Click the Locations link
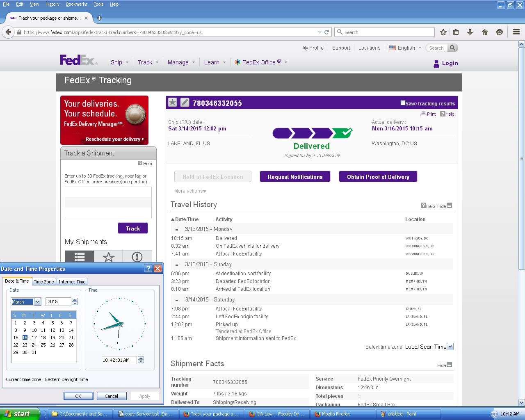The height and width of the screenshot is (420, 525). coord(369,48)
